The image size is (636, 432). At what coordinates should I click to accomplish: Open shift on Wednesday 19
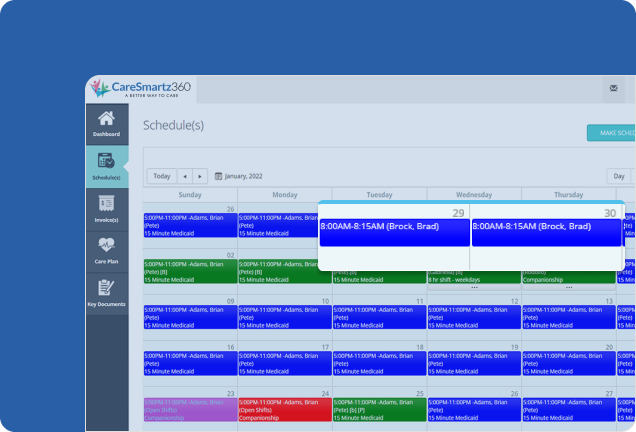(474, 363)
